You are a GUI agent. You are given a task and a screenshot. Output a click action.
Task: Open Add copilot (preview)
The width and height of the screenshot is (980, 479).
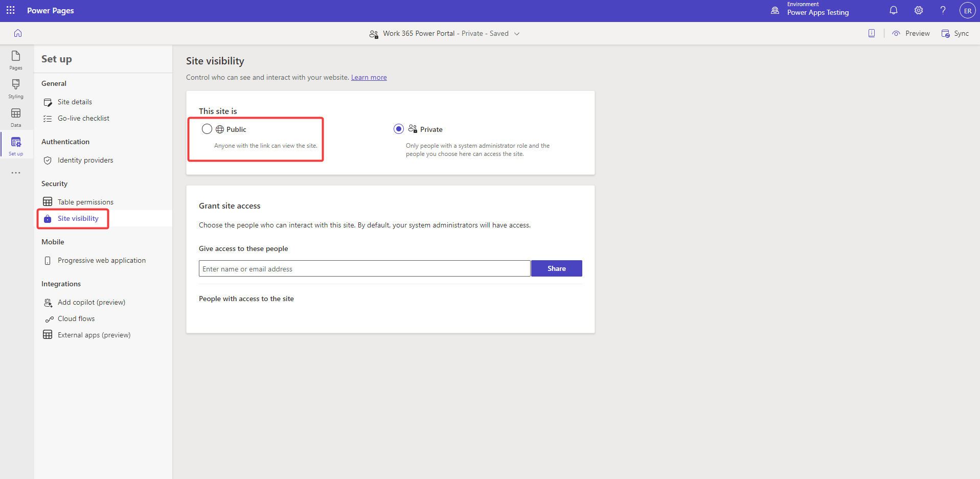point(92,303)
